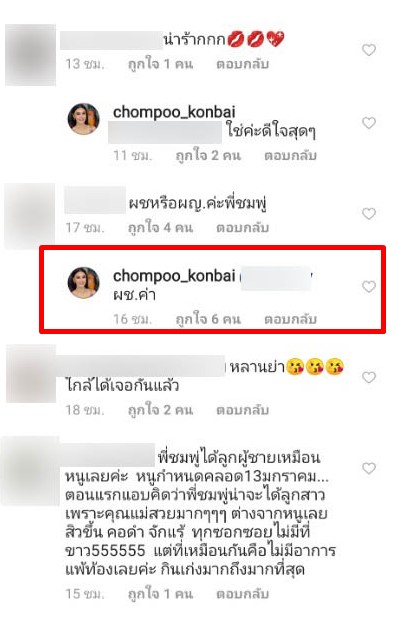Reply (ตอบกลับ) to the 13 ชม. comment

pos(242,64)
